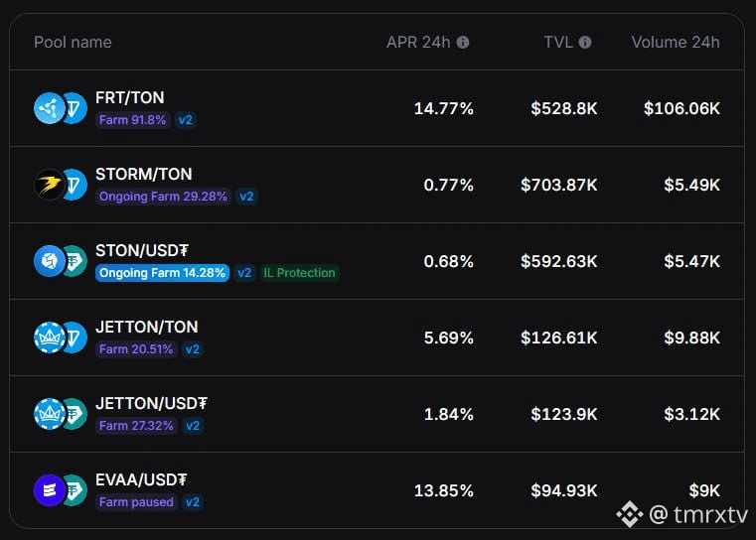The height and width of the screenshot is (540, 756).
Task: Click the $703.87K TVL value
Action: [x=558, y=185]
